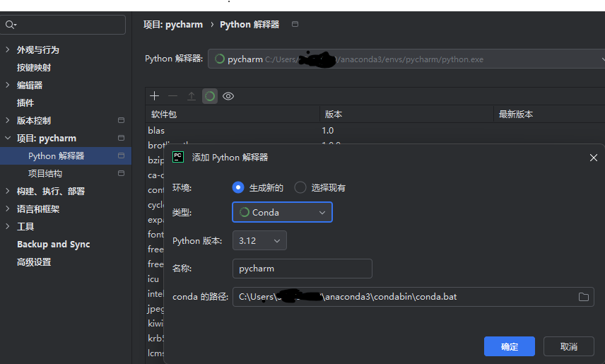Expand the 语言和框架 section

click(x=7, y=209)
